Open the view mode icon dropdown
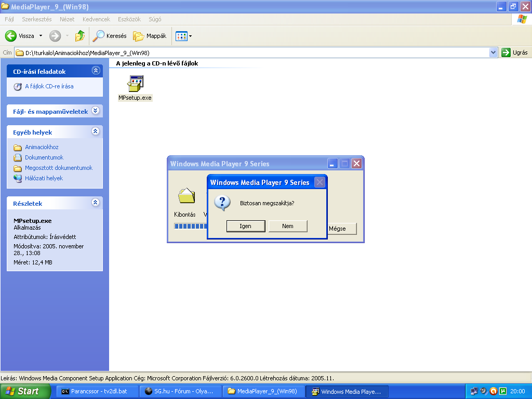The image size is (532, 399). click(x=184, y=36)
